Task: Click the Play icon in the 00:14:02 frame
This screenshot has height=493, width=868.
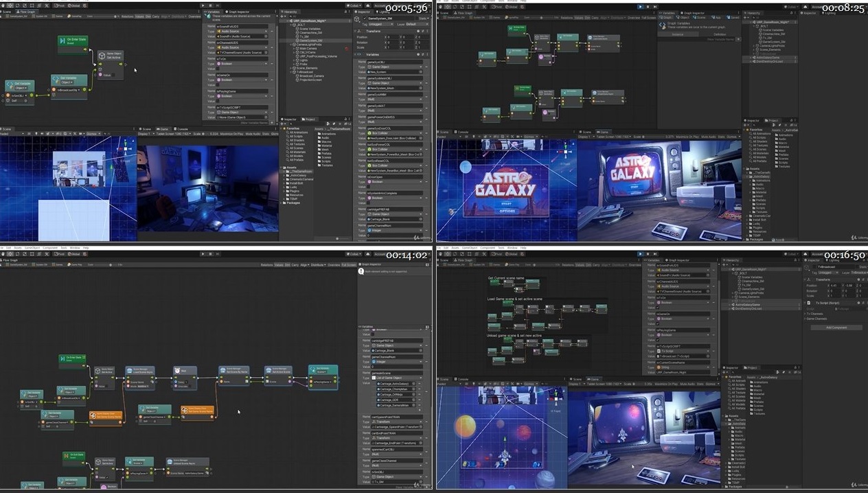Action: (204, 254)
